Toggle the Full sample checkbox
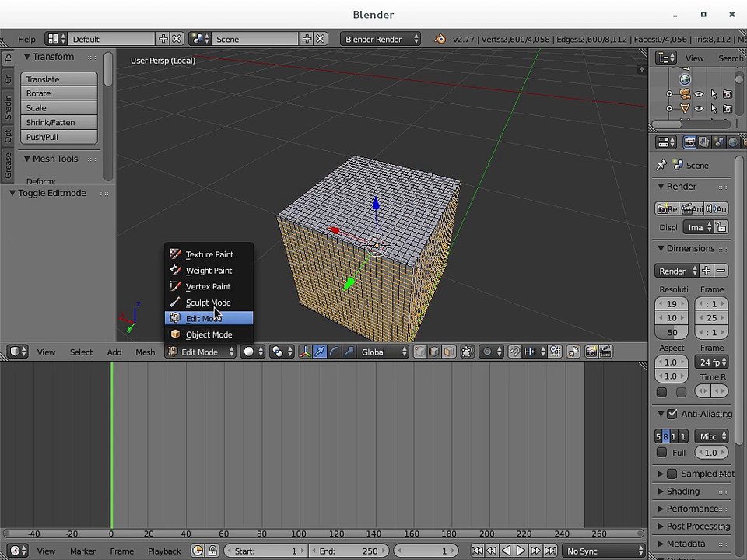The width and height of the screenshot is (747, 560). [661, 453]
